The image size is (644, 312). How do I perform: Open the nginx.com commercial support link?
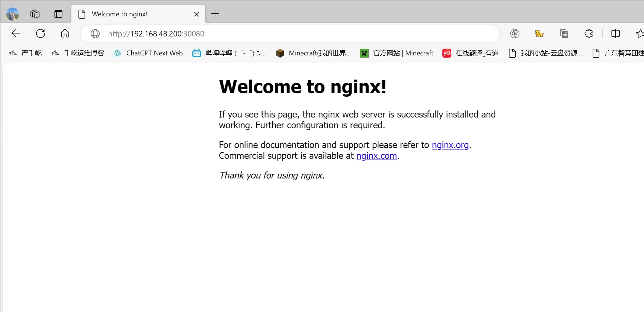coord(377,156)
